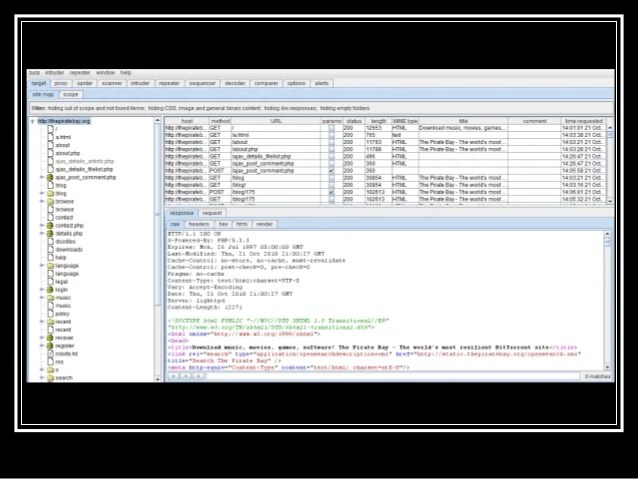638x479 pixels.
Task: Click the response pane scrollbar thumb
Action: coord(607,243)
